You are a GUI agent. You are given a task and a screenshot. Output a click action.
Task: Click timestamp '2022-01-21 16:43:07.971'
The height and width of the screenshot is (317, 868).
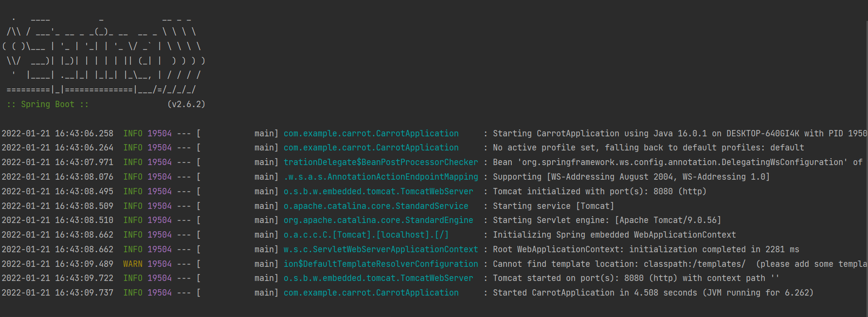pos(57,162)
